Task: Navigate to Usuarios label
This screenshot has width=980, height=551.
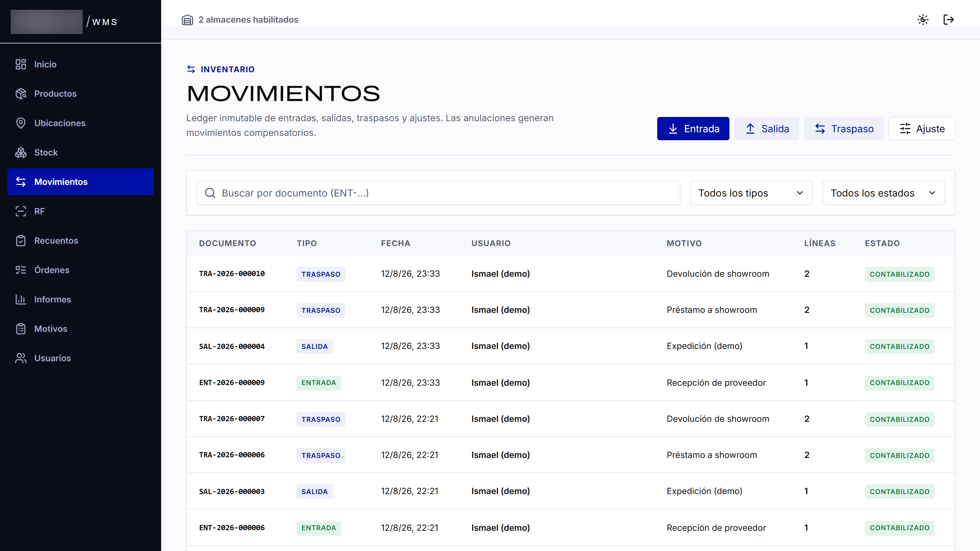Action: point(52,358)
